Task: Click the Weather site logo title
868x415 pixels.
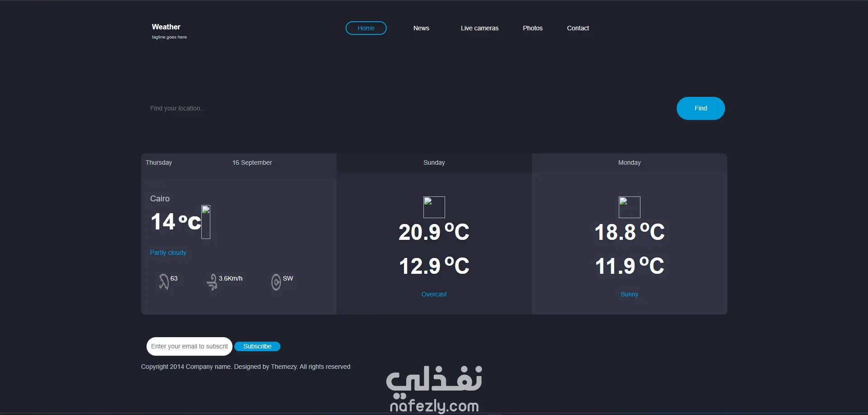Action: coord(166,27)
